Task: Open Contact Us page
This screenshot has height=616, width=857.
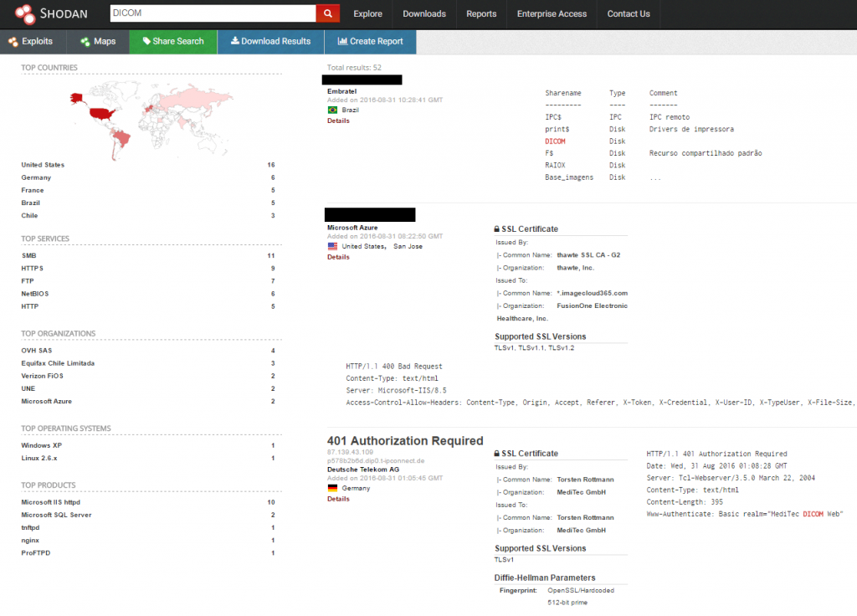Action: point(629,14)
